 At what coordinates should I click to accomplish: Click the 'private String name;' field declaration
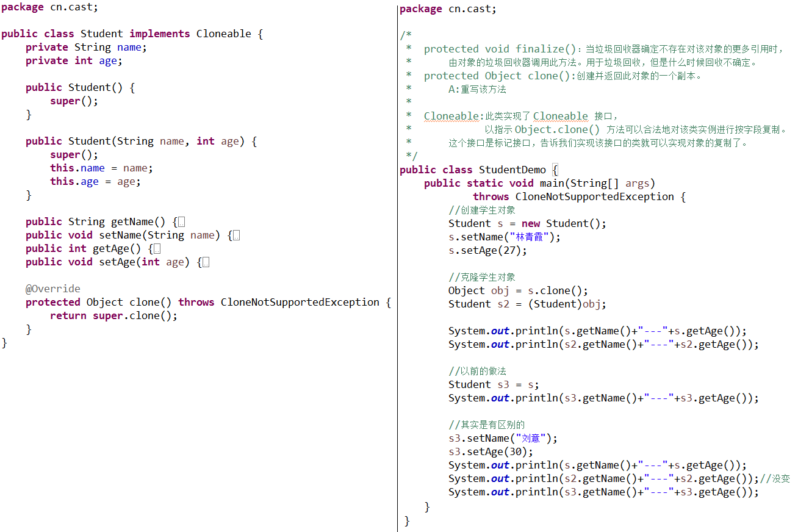click(86, 47)
